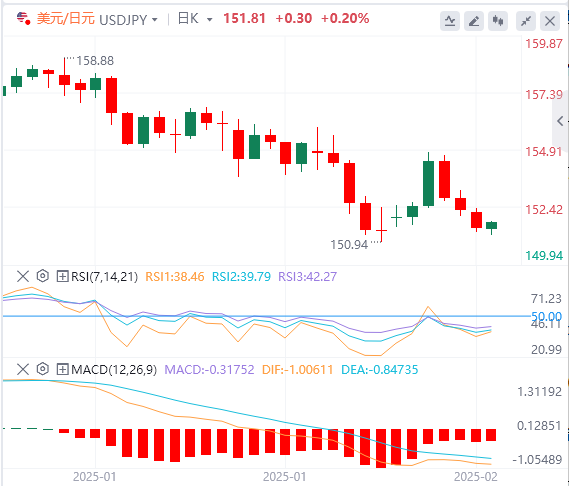Screen dimensions: 569x486
Task: Click the shrink chart arrows icon
Action: tap(526, 21)
